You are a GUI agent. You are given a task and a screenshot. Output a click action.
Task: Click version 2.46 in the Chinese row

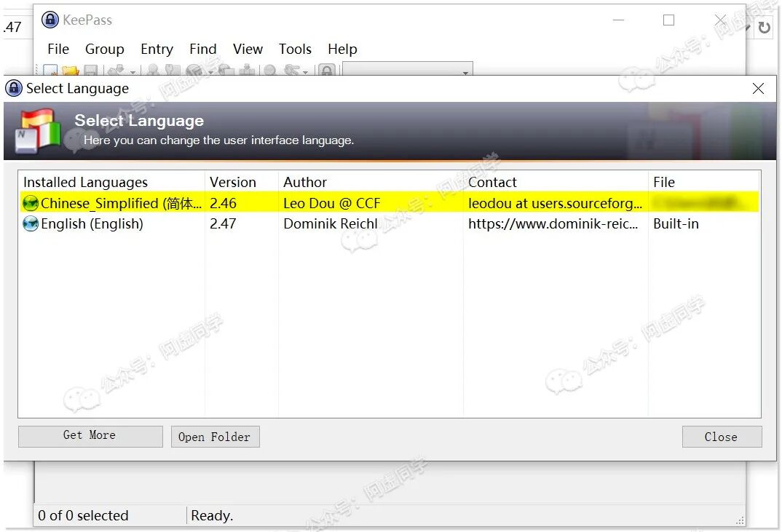pos(223,203)
